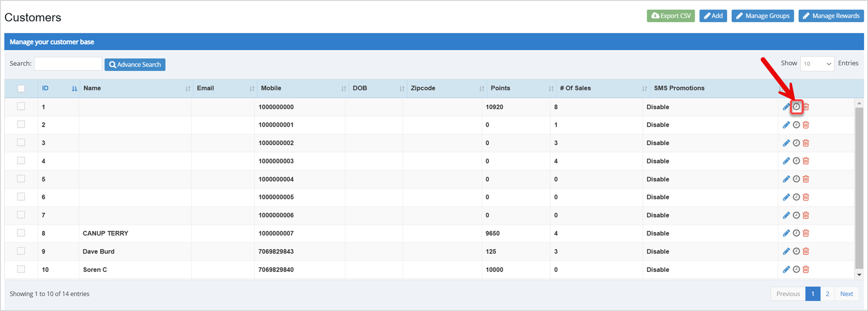
Task: Sort table by Points column
Action: [x=521, y=88]
